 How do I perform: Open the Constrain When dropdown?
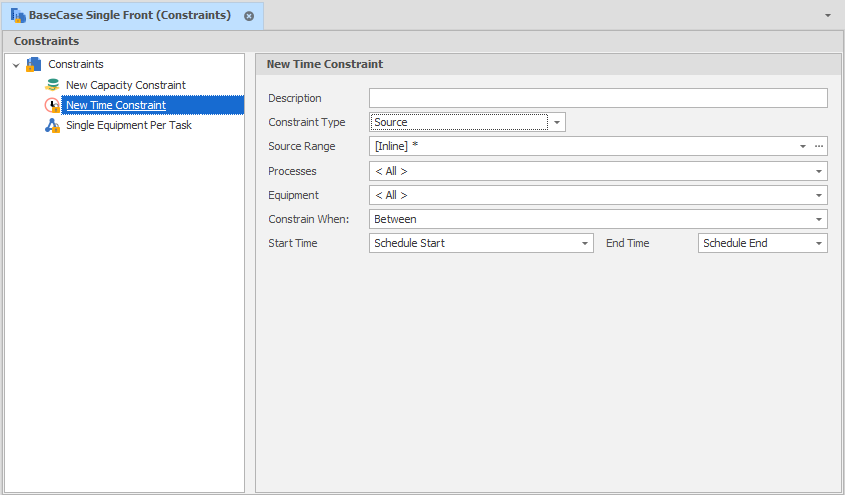coord(819,219)
